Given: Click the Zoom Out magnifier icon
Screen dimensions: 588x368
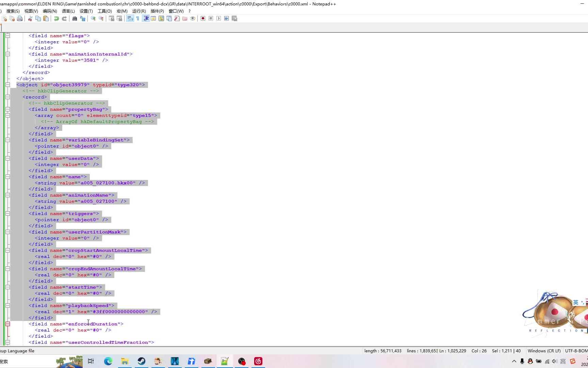Looking at the screenshot, I should (101, 18).
